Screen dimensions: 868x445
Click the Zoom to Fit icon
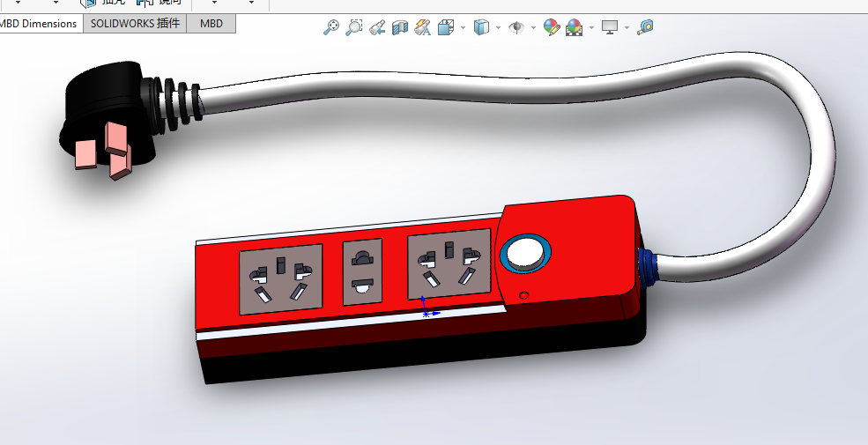(331, 27)
